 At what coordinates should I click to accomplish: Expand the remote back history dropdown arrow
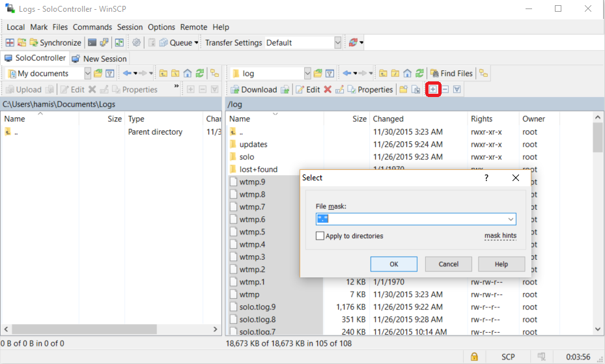pyautogui.click(x=356, y=74)
